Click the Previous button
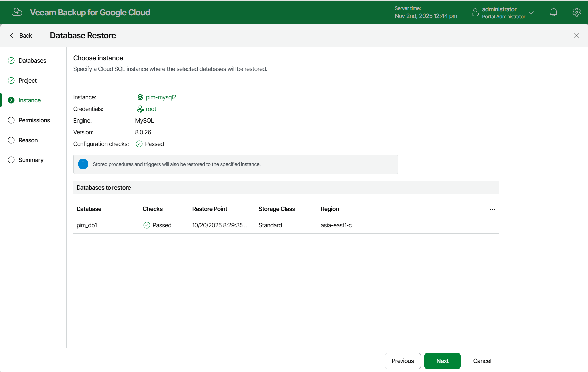Viewport: 588px width, 372px height. coord(402,361)
